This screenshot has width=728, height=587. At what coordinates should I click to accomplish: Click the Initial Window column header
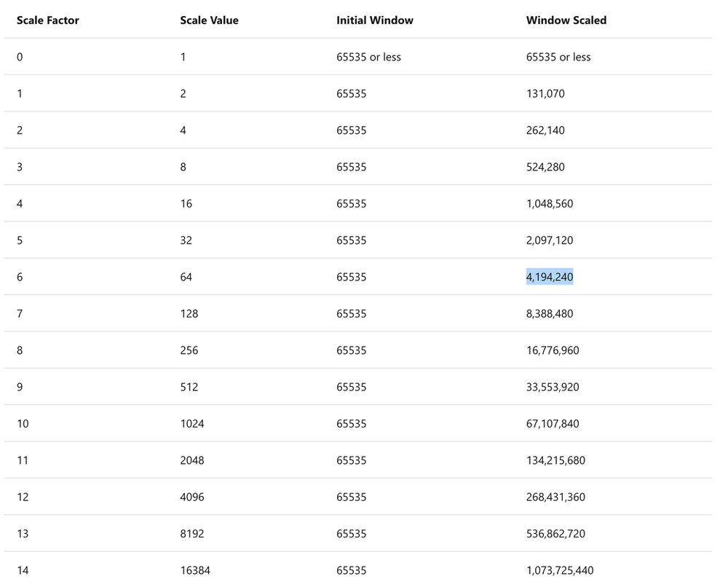374,20
